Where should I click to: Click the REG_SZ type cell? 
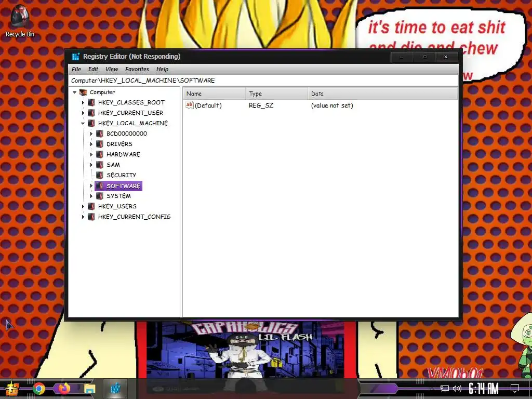point(261,105)
